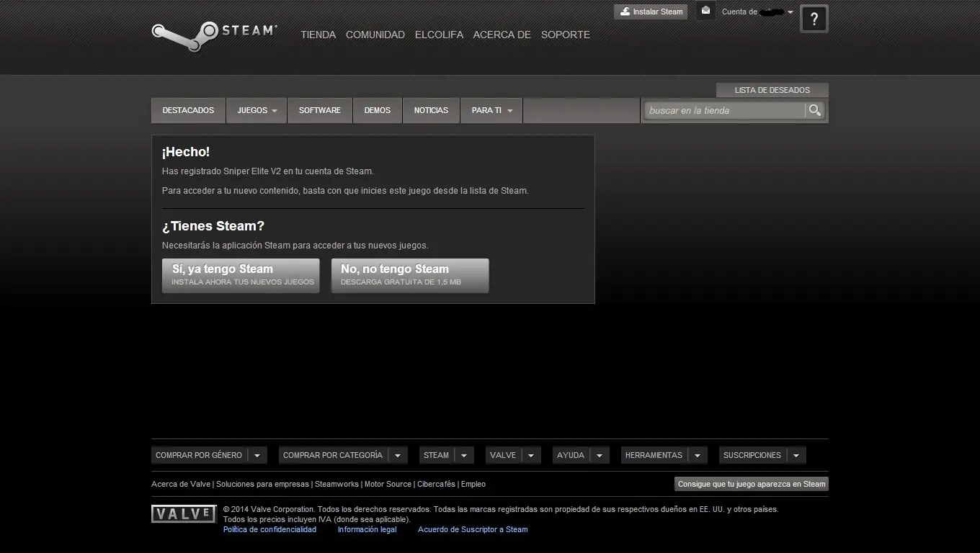
Task: Click the Valve logo in footer
Action: [x=184, y=514]
